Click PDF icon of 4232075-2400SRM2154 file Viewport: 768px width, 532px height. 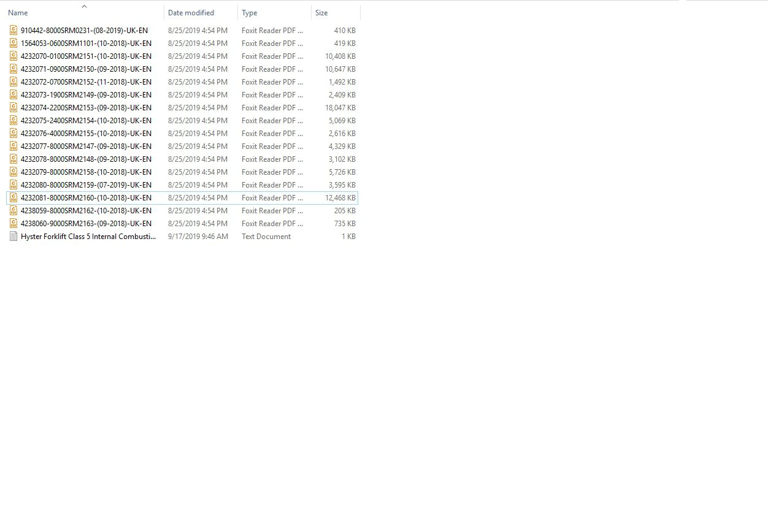pyautogui.click(x=13, y=120)
